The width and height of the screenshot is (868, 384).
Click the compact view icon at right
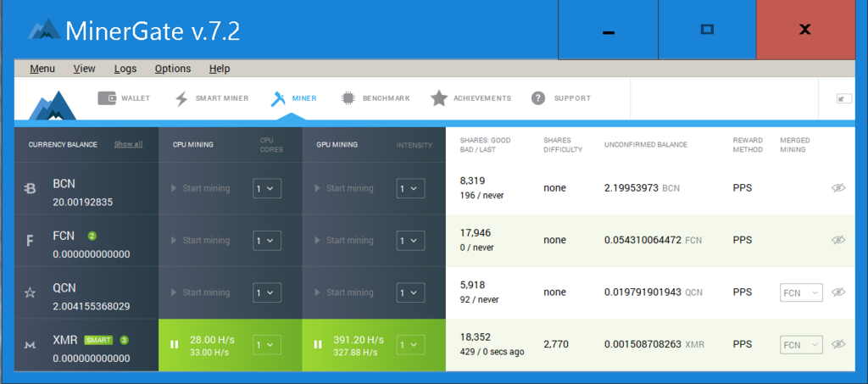844,98
